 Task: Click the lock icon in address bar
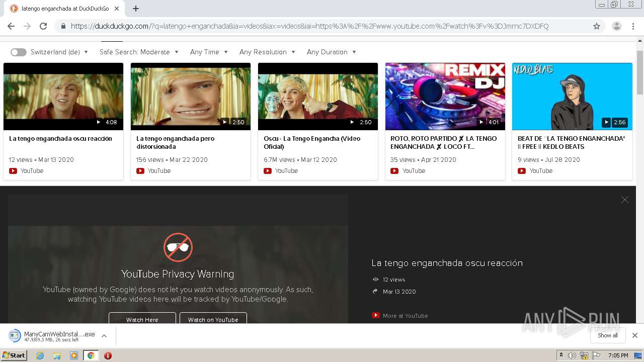pyautogui.click(x=63, y=26)
